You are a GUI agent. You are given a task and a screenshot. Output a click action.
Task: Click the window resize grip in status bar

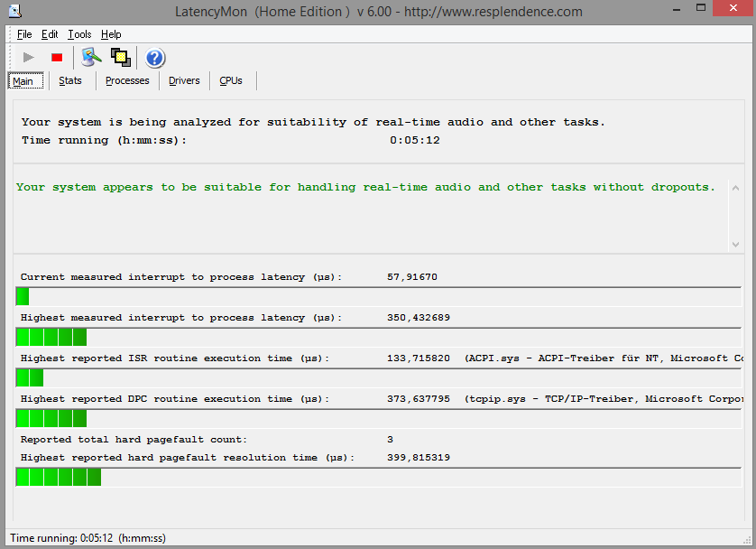pyautogui.click(x=748, y=541)
